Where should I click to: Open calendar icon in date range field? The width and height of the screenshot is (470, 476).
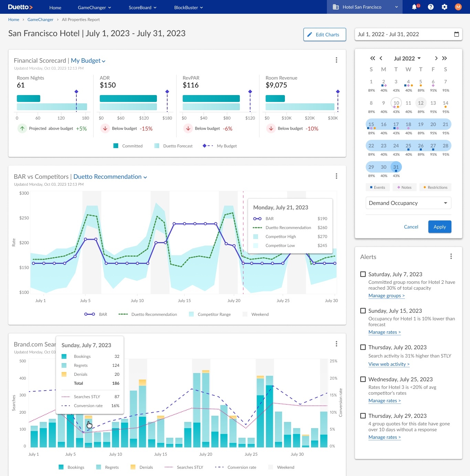tap(456, 34)
